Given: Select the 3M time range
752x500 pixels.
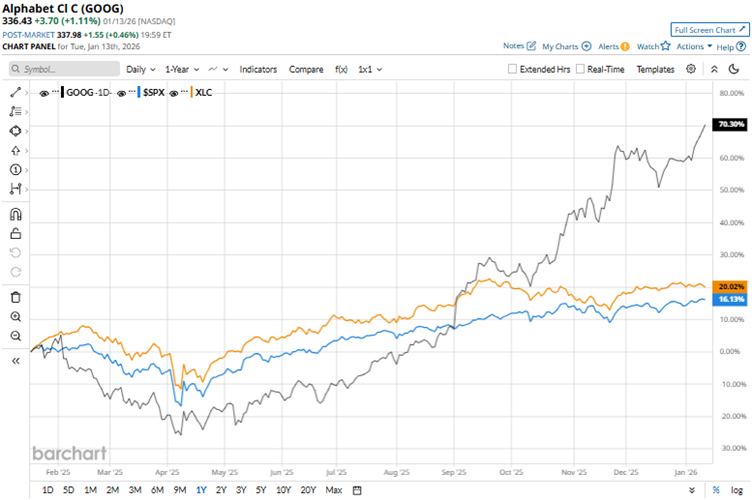Looking at the screenshot, I should [135, 490].
